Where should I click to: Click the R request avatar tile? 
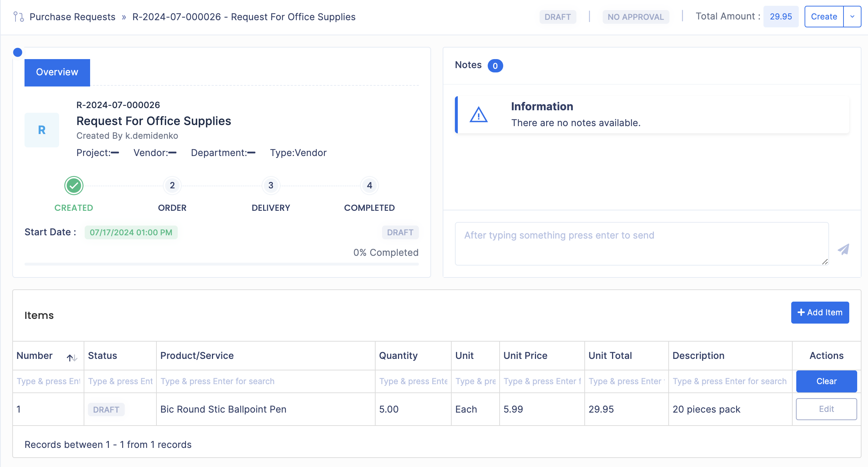42,130
